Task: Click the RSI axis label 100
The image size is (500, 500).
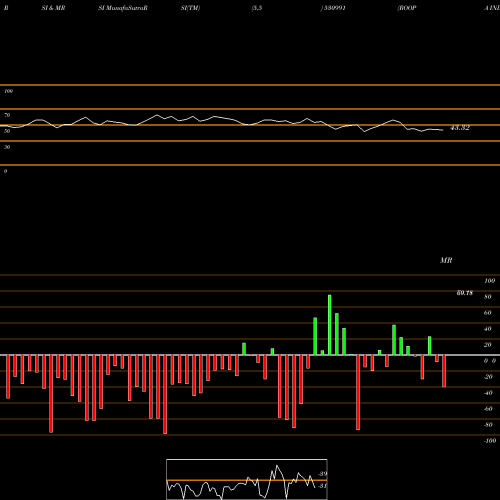Action: tap(9, 91)
